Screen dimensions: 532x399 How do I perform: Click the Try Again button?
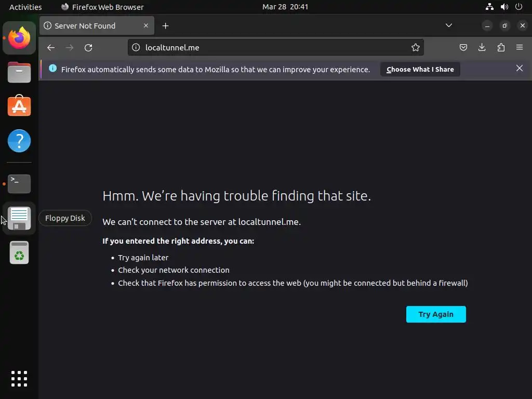click(x=436, y=314)
